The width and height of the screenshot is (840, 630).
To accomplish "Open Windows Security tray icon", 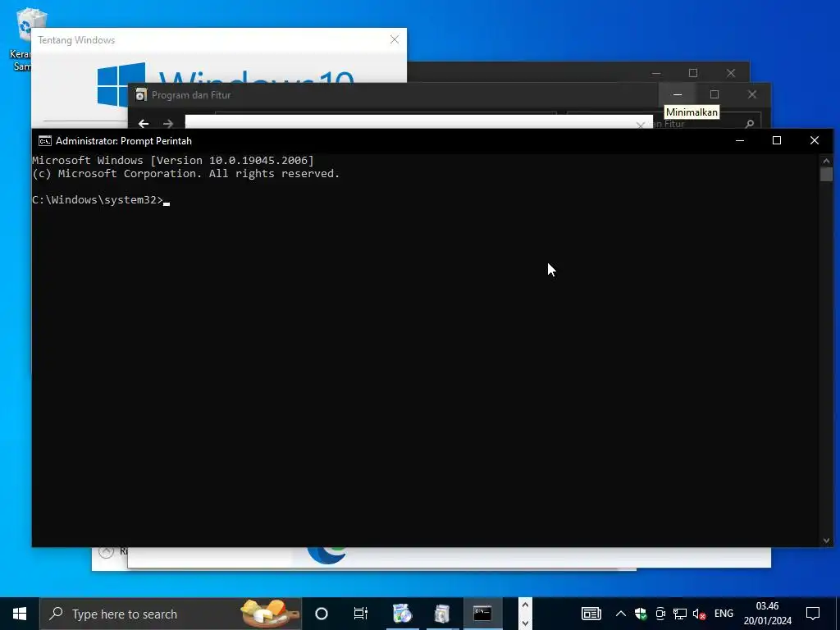I will click(640, 614).
